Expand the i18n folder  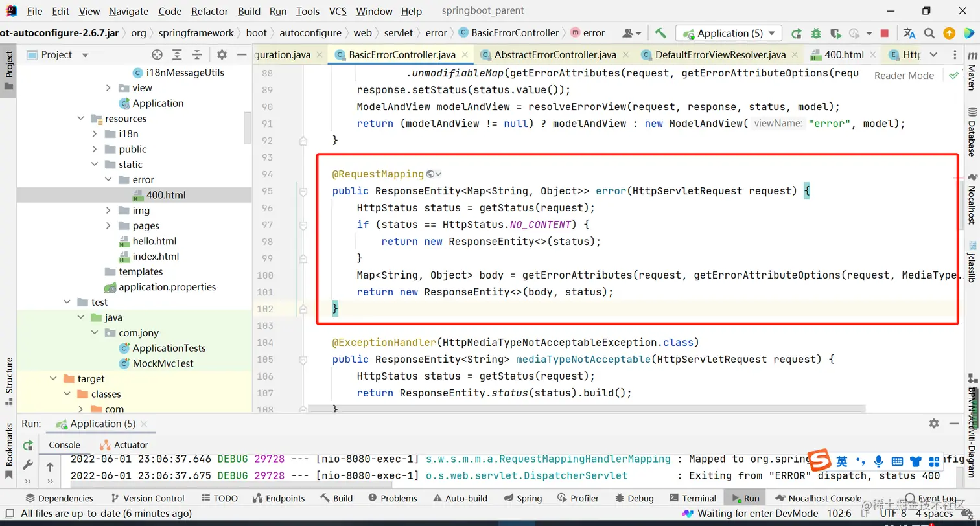tap(95, 134)
